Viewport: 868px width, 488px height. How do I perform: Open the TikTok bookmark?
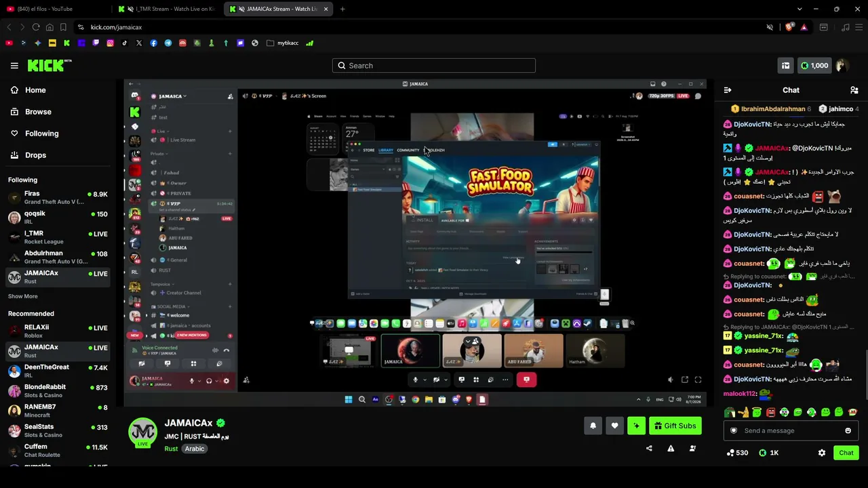pos(125,43)
